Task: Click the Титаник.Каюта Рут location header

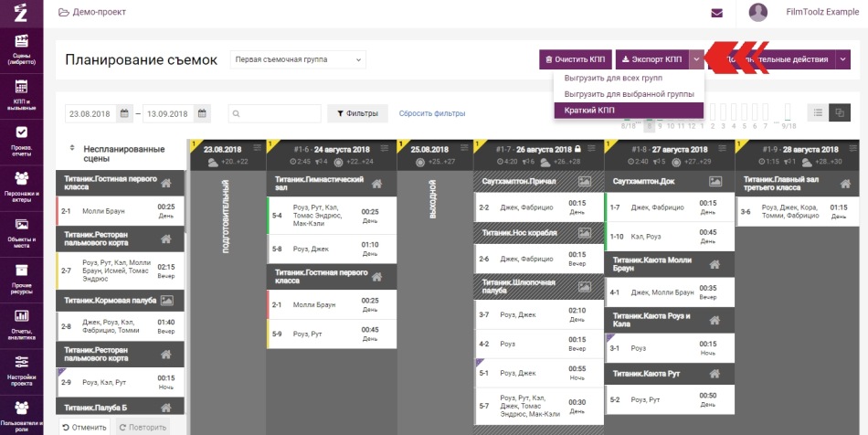Action: coord(670,374)
